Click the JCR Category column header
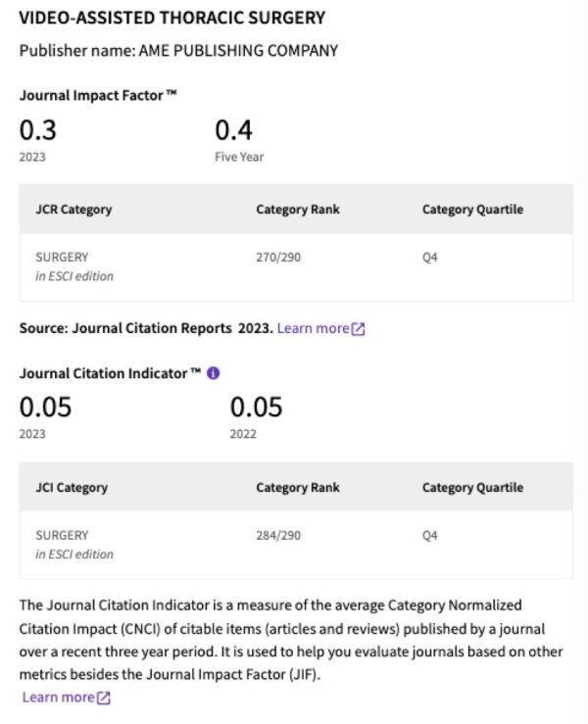This screenshot has height=724, width=588. (73, 210)
